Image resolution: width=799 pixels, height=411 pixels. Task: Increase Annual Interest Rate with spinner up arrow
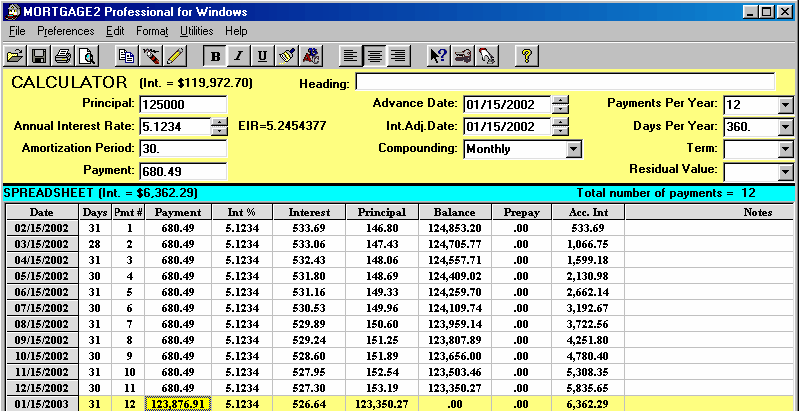[219, 122]
